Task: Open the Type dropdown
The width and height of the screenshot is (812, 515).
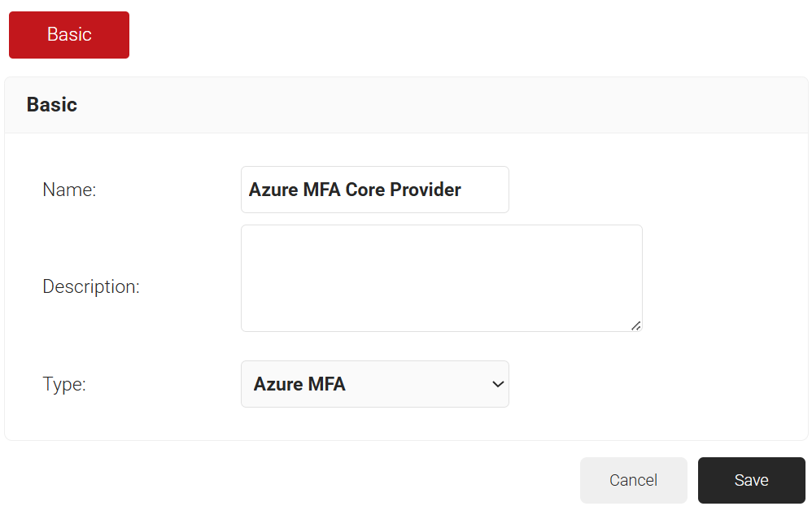Action: tap(374, 384)
